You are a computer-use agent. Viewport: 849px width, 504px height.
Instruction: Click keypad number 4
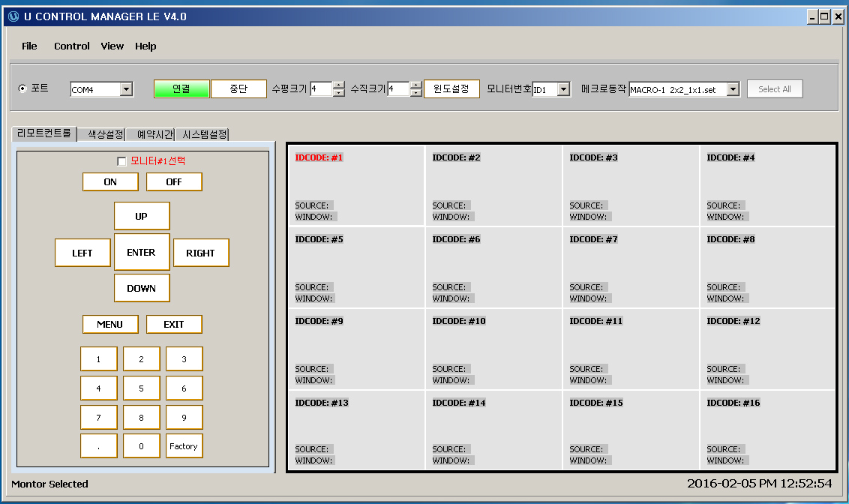tap(98, 388)
